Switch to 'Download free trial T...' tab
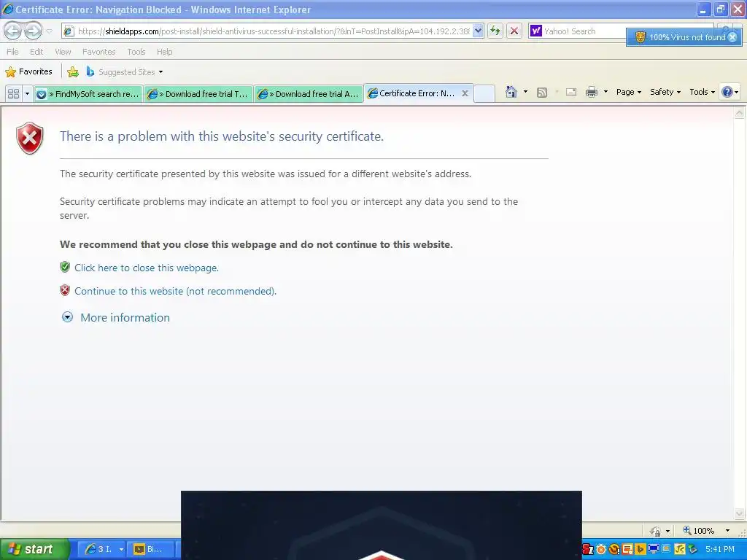 [198, 94]
